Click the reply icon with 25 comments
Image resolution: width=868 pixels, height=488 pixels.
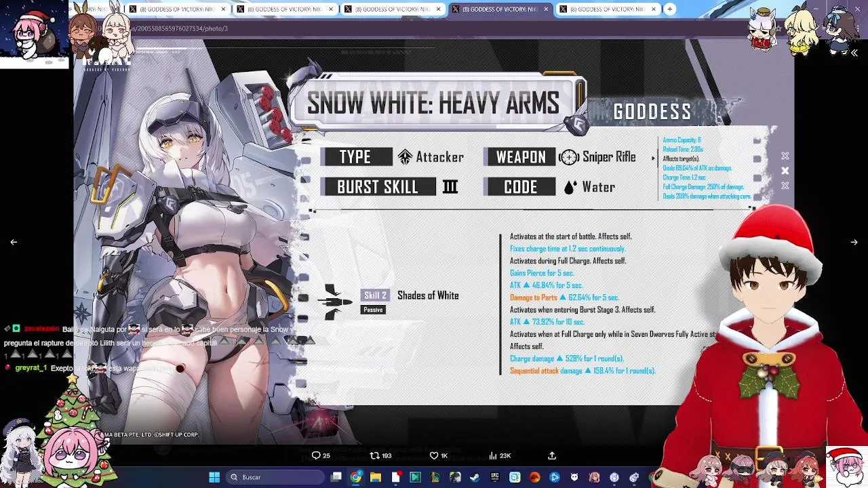pyautogui.click(x=320, y=455)
